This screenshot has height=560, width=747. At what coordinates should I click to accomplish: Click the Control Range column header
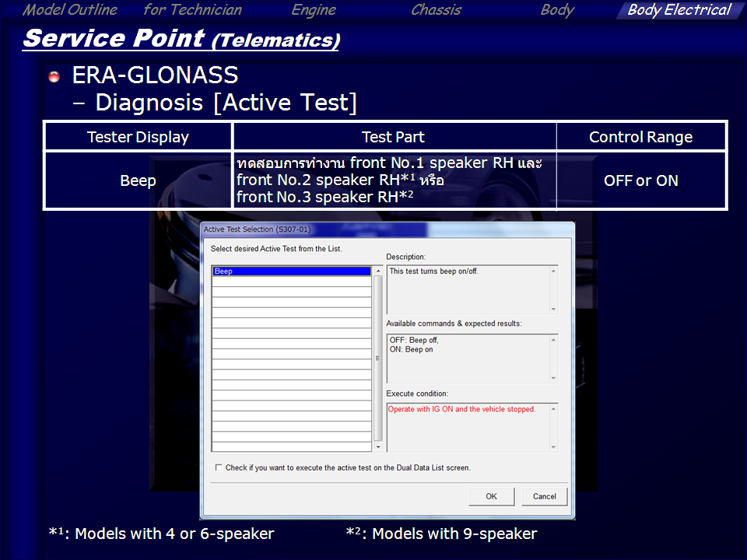pyautogui.click(x=640, y=137)
